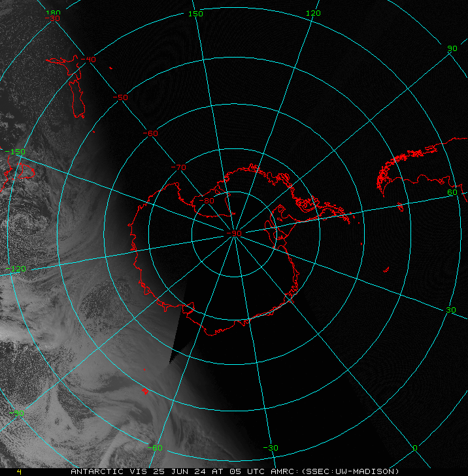Image resolution: width=468 pixels, height=476 pixels.
Task: Click the green -120 longitude label
Action: [x=16, y=269]
